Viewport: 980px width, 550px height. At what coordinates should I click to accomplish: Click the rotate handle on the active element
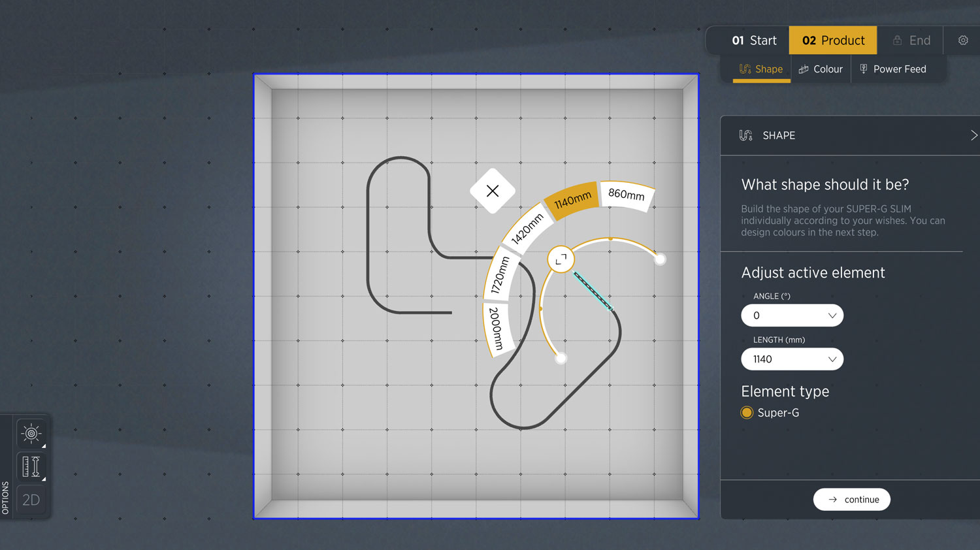[x=560, y=259]
